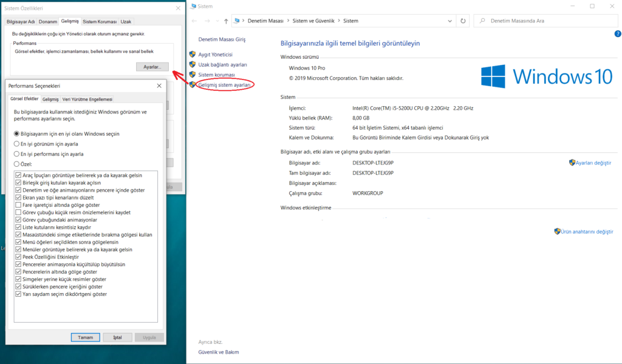Expand chevron after 'Sistem ve Güvenlik' breadcrumb
622x364 pixels.
(339, 21)
